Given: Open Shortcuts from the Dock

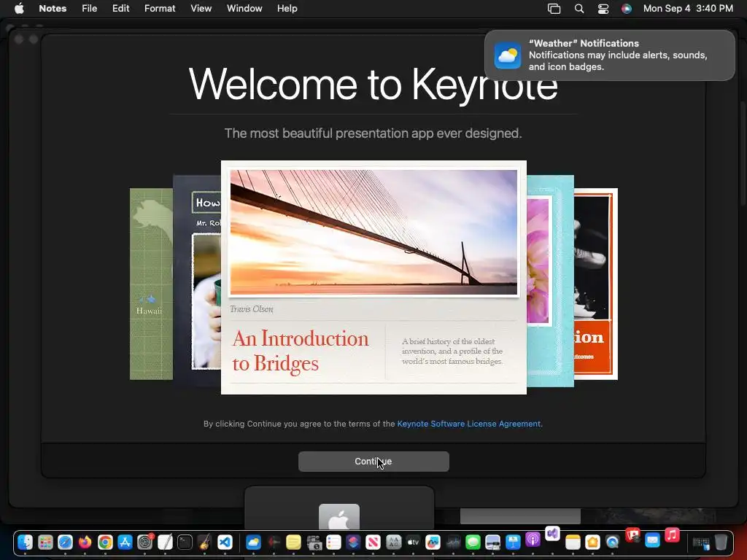Looking at the screenshot, I should [354, 542].
